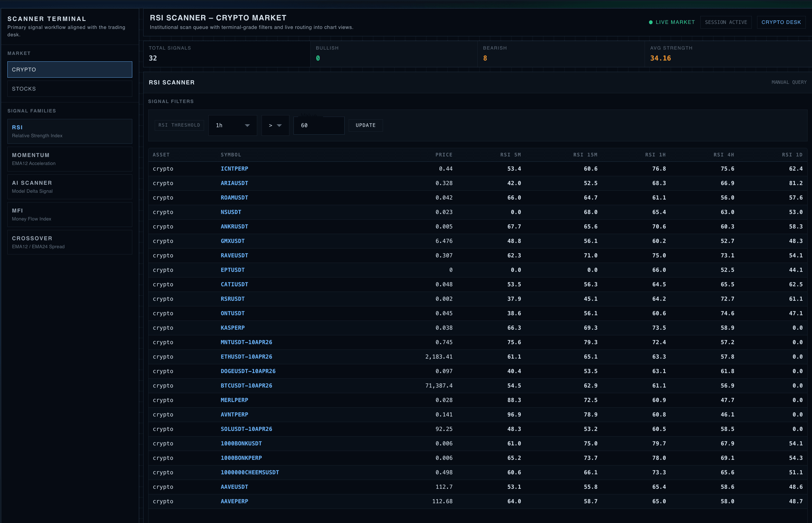Open the BTCUSDT-10APR26 symbol link
812x523 pixels.
[x=247, y=385]
